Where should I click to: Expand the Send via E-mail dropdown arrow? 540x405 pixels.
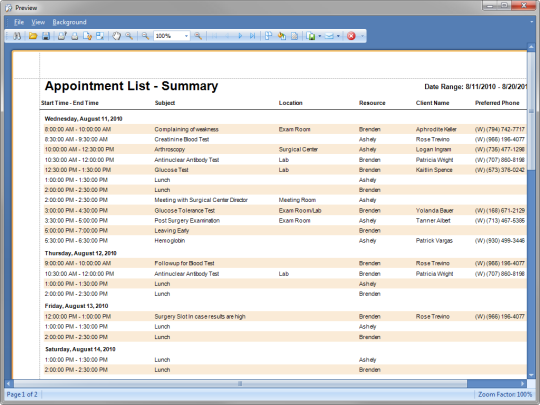tap(338, 36)
